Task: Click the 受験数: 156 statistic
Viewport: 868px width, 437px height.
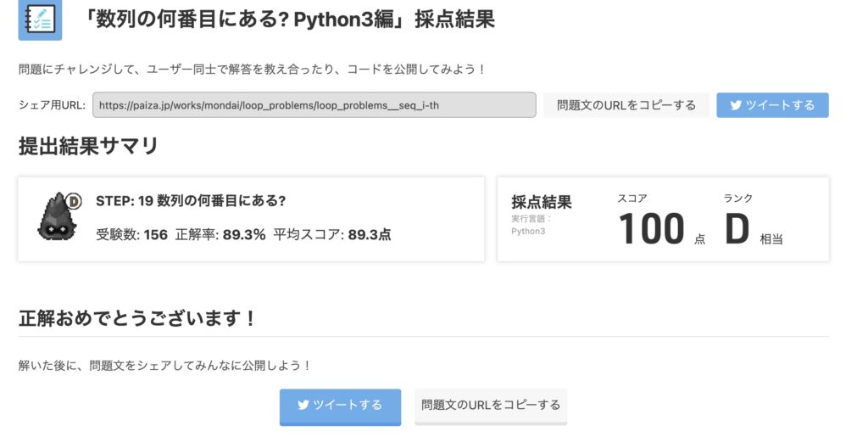Action: coord(131,235)
